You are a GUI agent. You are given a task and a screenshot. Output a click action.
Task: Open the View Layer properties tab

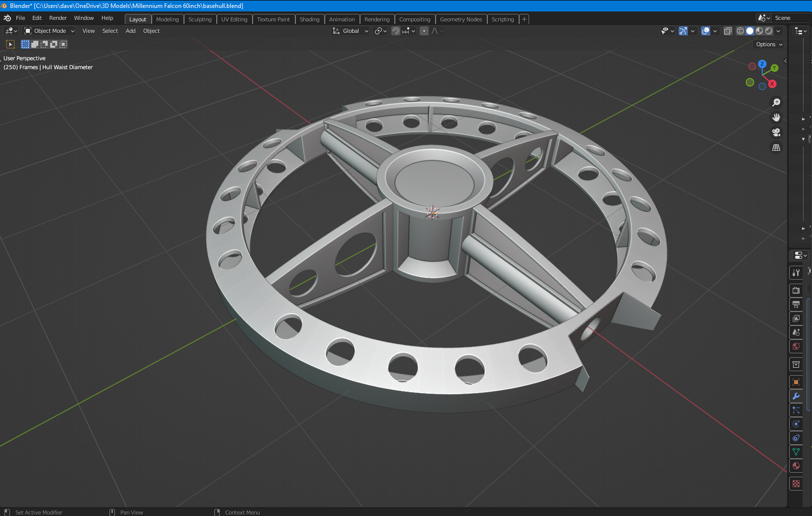tap(796, 318)
